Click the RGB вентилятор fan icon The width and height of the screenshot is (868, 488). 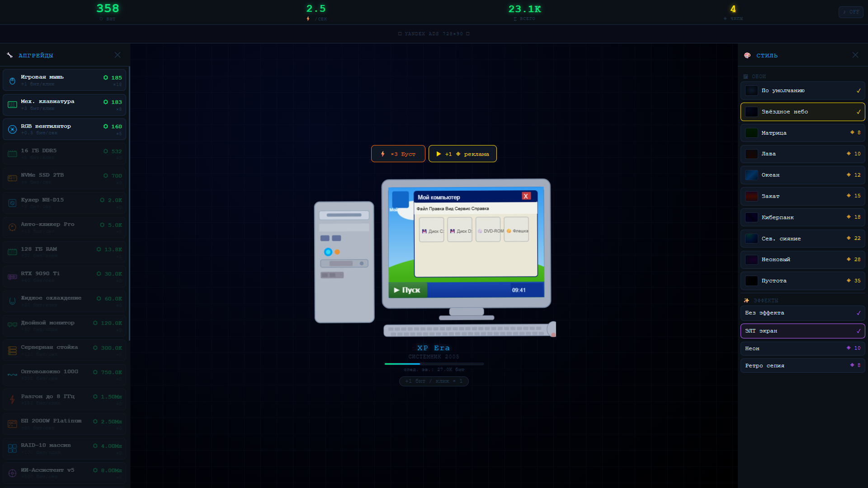[12, 129]
